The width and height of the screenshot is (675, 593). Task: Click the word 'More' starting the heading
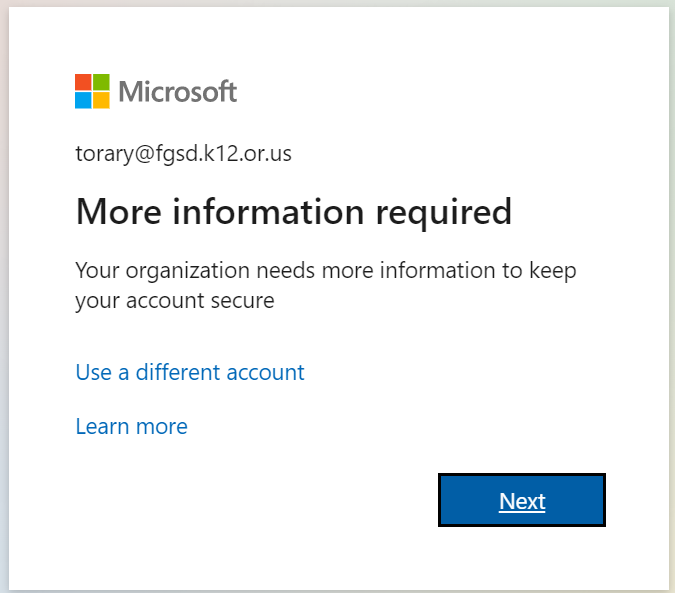118,212
